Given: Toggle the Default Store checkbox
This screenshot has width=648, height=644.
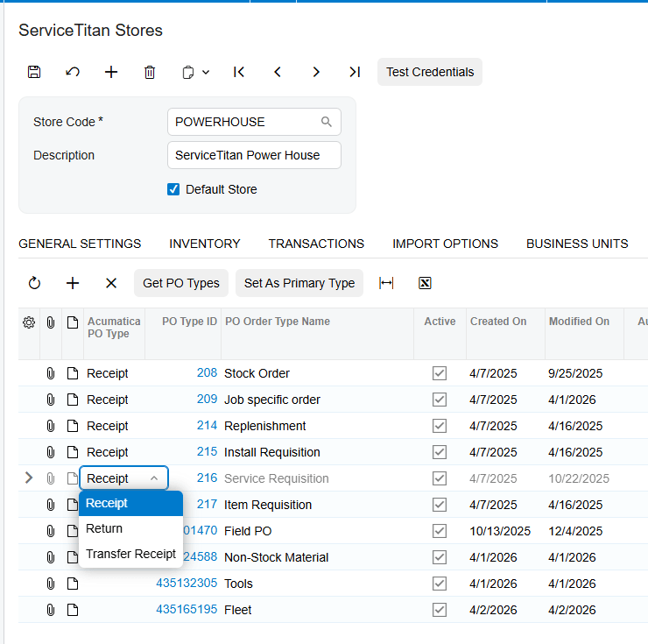Looking at the screenshot, I should click(173, 189).
